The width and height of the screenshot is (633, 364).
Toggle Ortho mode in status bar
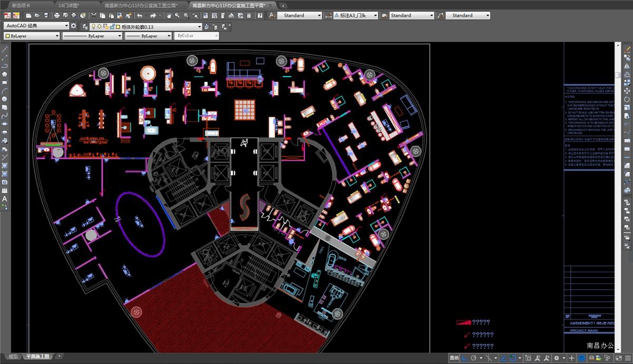pos(465,358)
